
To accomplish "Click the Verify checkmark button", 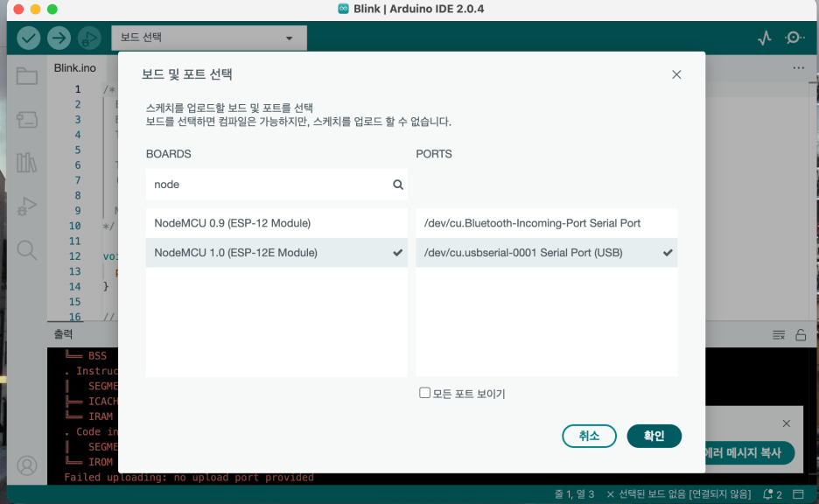I will tap(29, 38).
